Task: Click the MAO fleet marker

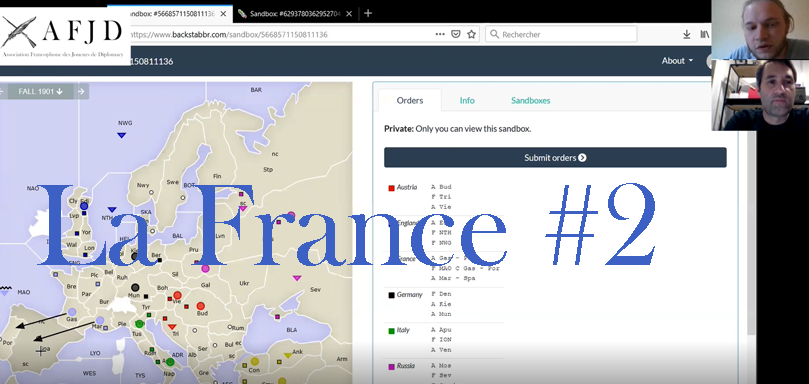Action: point(5,292)
